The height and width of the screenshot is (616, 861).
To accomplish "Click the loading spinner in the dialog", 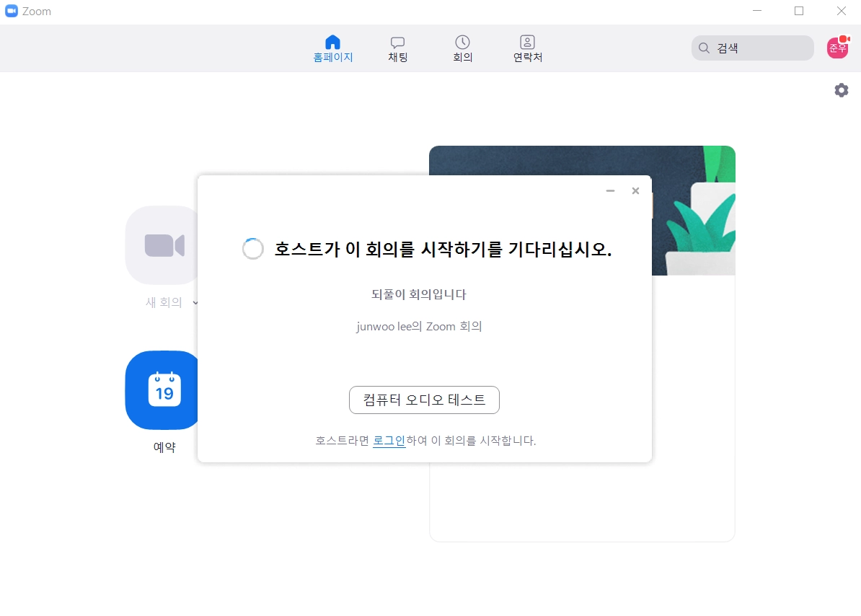I will pos(252,249).
